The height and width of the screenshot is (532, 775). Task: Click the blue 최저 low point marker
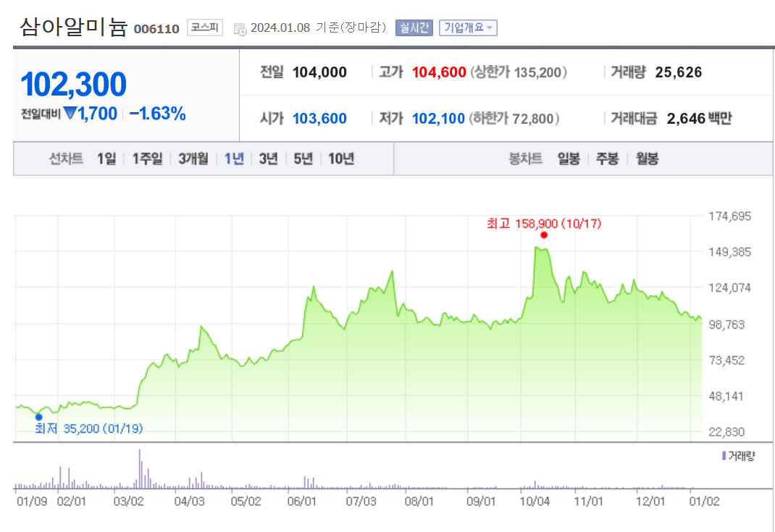click(x=38, y=417)
